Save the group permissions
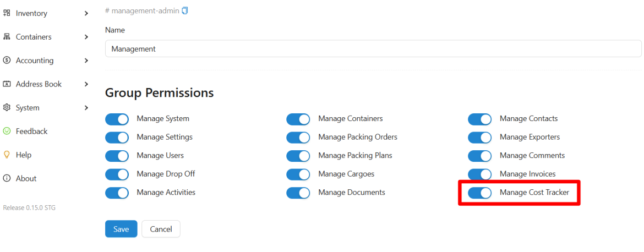 pos(121,229)
